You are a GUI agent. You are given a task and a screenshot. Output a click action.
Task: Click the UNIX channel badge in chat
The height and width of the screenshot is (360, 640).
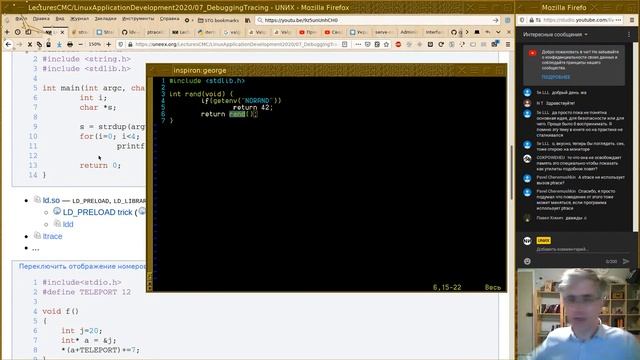tap(543, 240)
